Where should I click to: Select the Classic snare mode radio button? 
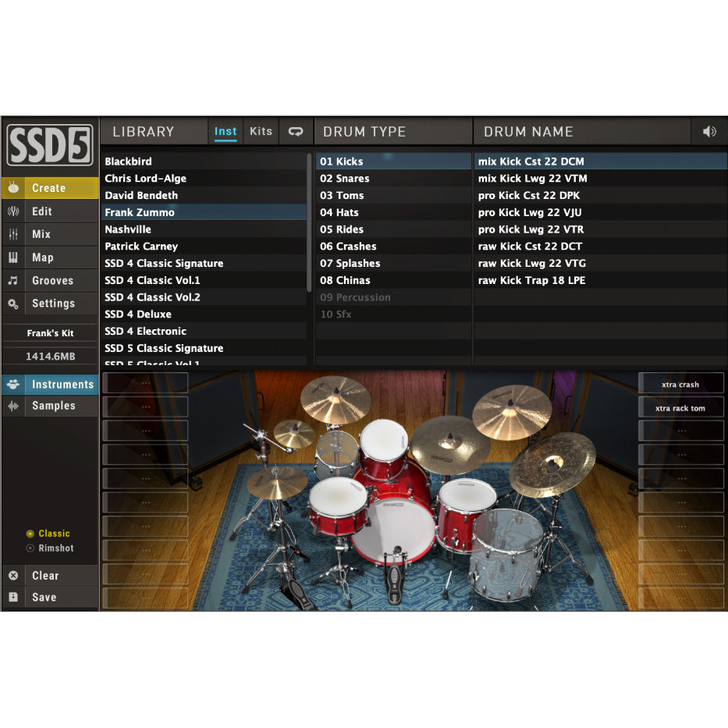click(x=30, y=534)
